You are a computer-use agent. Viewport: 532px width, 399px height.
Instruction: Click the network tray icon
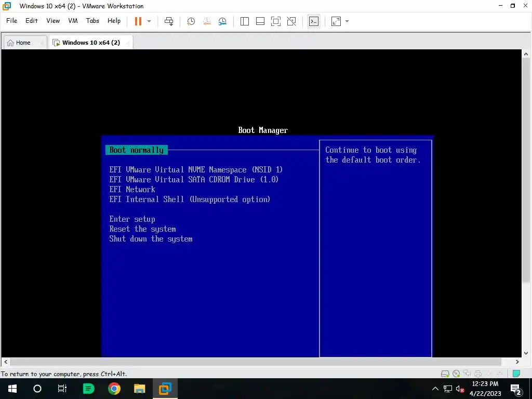click(447, 389)
